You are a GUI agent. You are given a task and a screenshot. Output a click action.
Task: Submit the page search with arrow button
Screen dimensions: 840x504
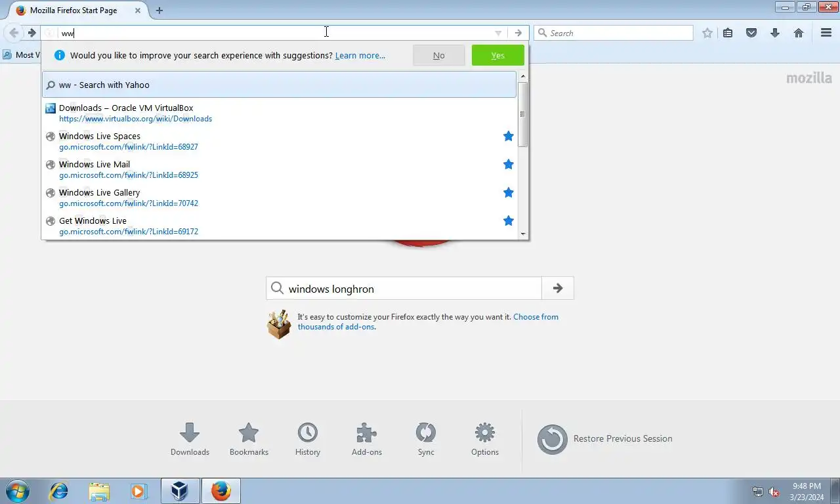click(558, 288)
